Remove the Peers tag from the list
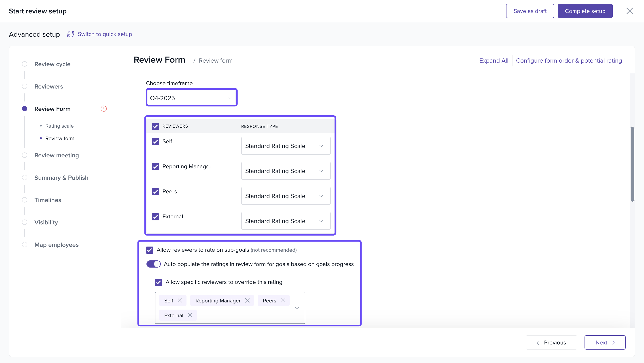The width and height of the screenshot is (644, 363). point(283,301)
